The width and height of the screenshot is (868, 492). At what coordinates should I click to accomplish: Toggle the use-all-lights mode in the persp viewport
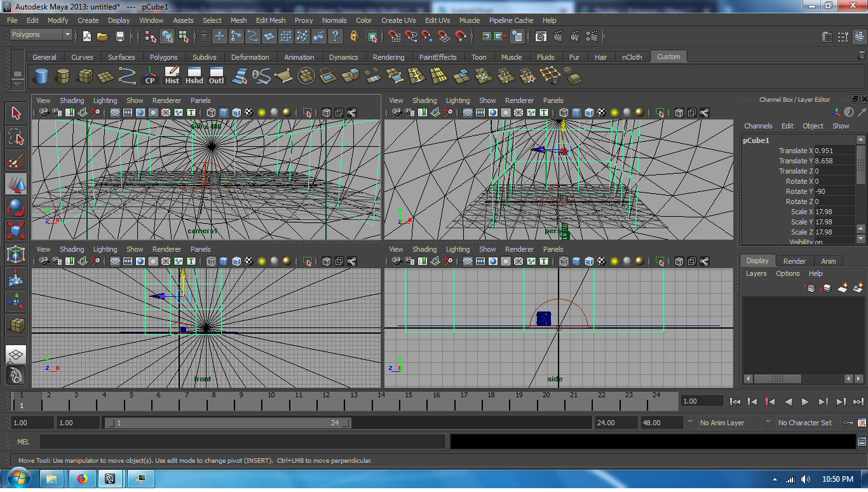[x=615, y=112]
